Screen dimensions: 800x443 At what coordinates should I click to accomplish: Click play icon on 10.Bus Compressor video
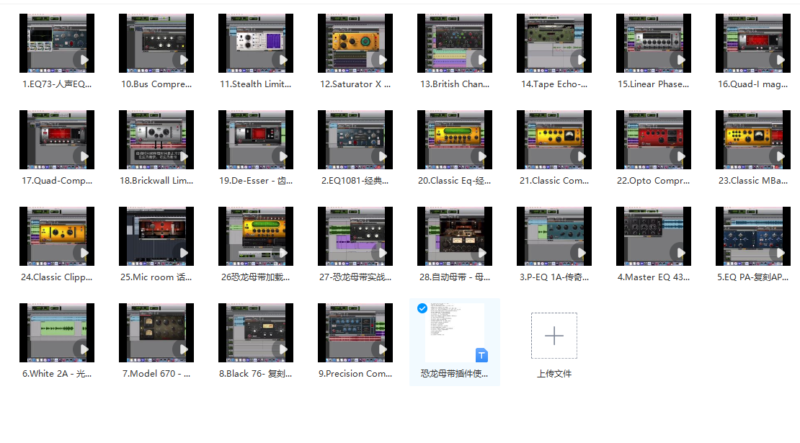(x=183, y=60)
